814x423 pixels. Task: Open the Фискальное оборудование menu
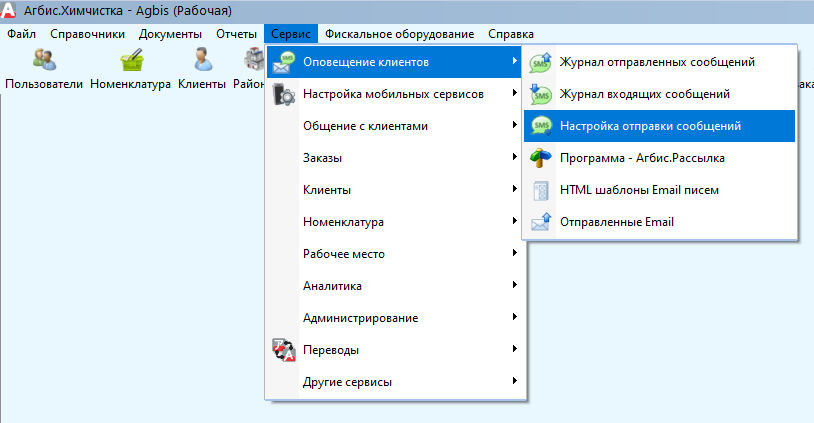399,34
